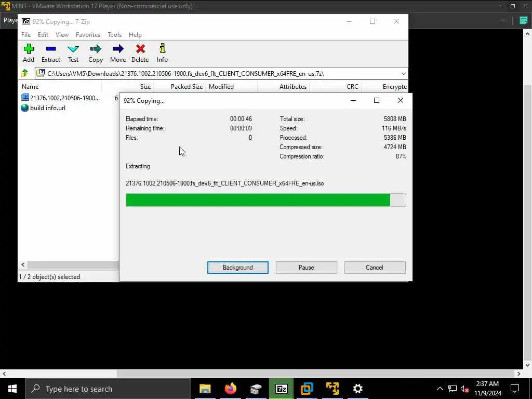This screenshot has width=532, height=399.
Task: Click the 7-Zip taskbar icon
Action: pyautogui.click(x=281, y=389)
